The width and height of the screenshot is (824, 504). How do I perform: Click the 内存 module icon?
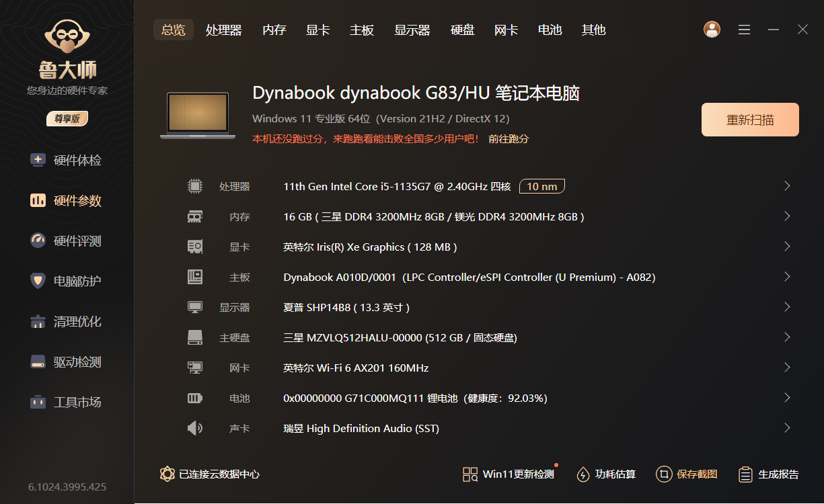click(x=195, y=216)
